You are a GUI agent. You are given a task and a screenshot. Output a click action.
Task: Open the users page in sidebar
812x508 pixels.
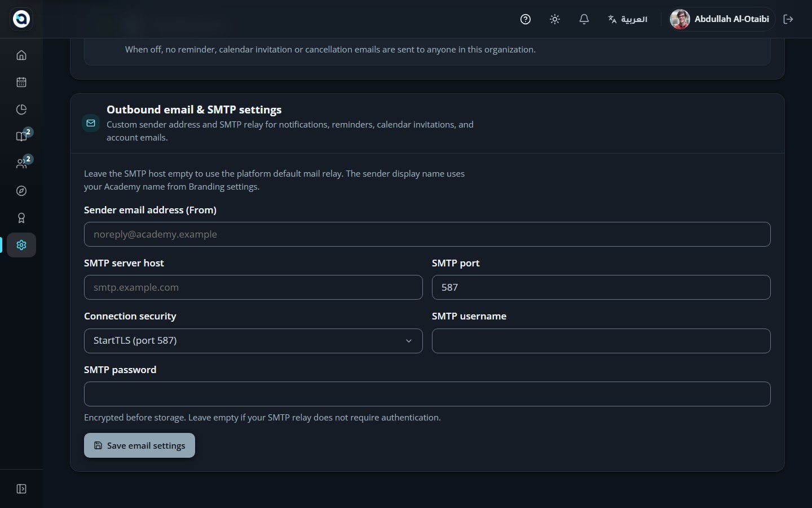(x=21, y=164)
